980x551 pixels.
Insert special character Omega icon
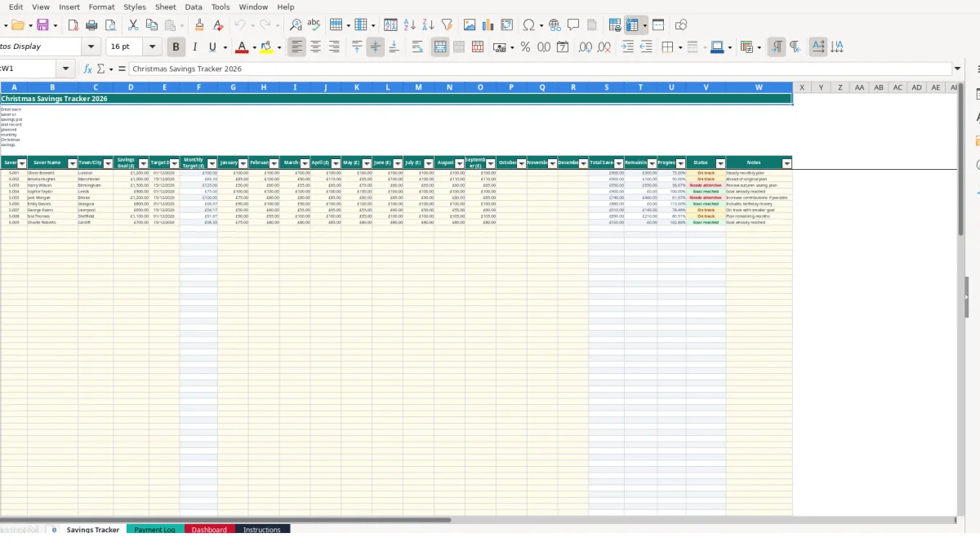[x=528, y=25]
